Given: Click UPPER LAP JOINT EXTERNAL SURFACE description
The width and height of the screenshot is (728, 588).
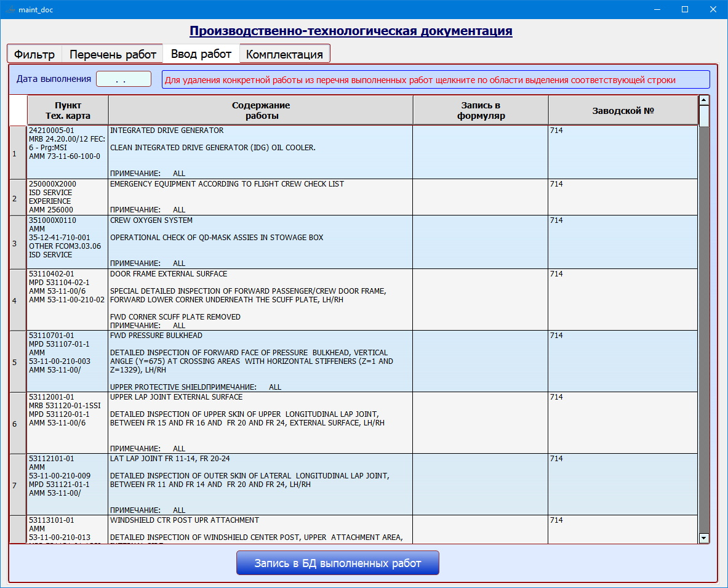Looking at the screenshot, I should [260, 422].
